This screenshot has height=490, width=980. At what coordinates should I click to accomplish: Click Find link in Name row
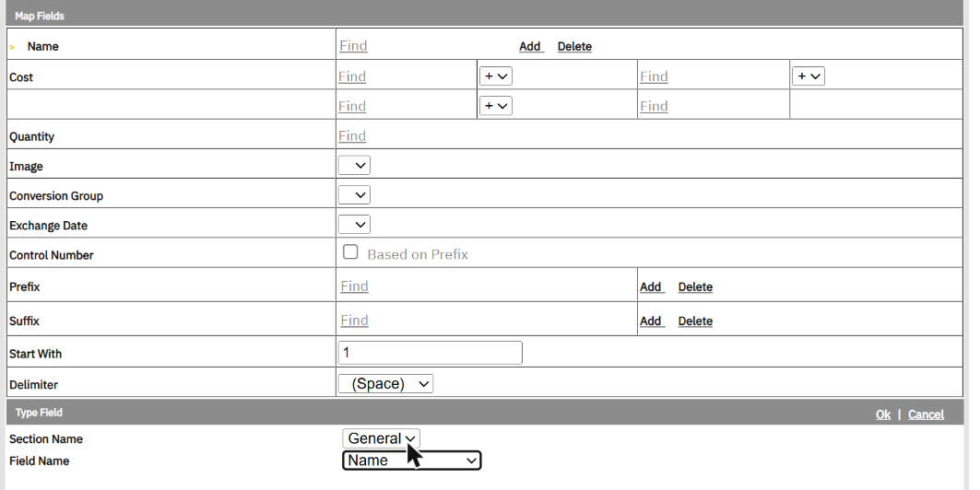coord(353,45)
